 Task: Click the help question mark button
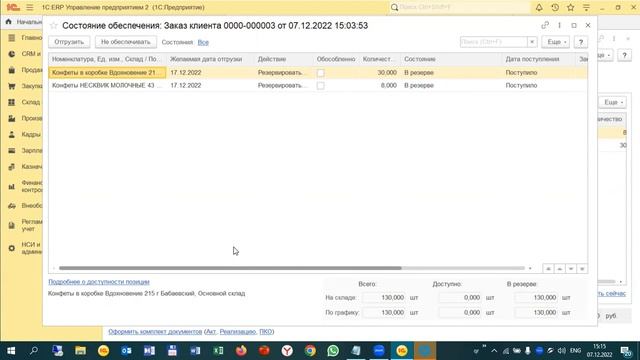pyautogui.click(x=581, y=42)
